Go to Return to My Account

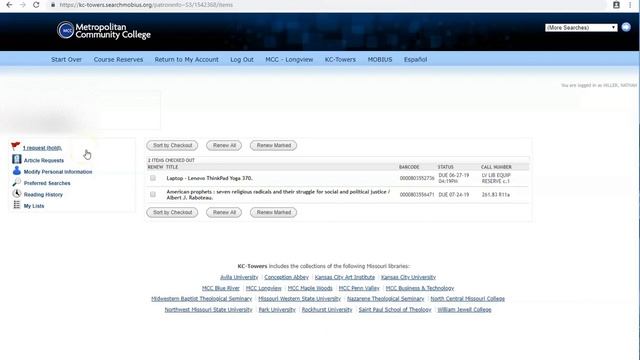pos(187,59)
